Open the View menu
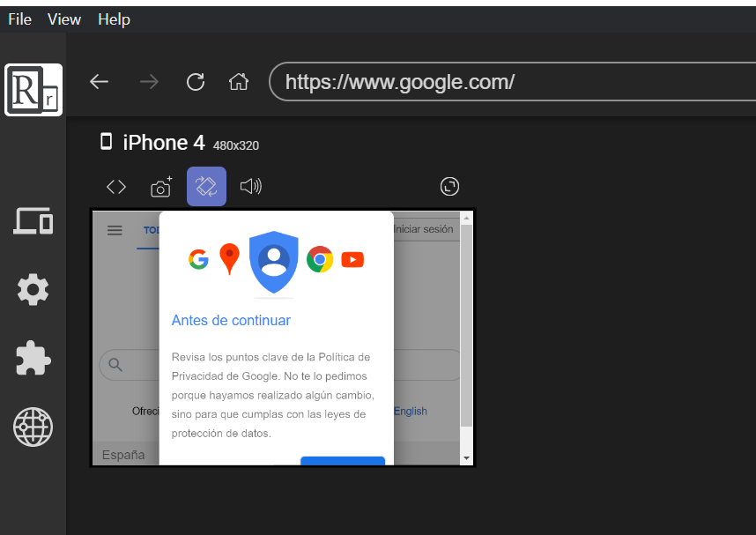 (64, 19)
